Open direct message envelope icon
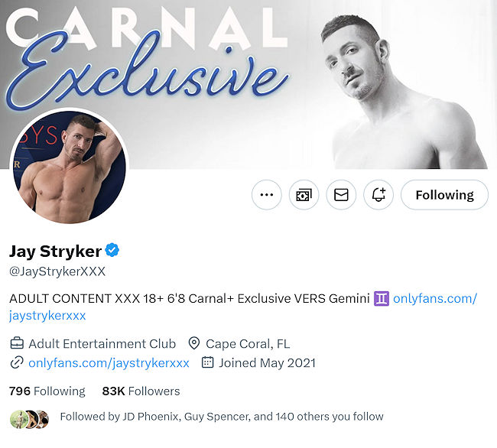Image resolution: width=497 pixels, height=448 pixels. [341, 195]
